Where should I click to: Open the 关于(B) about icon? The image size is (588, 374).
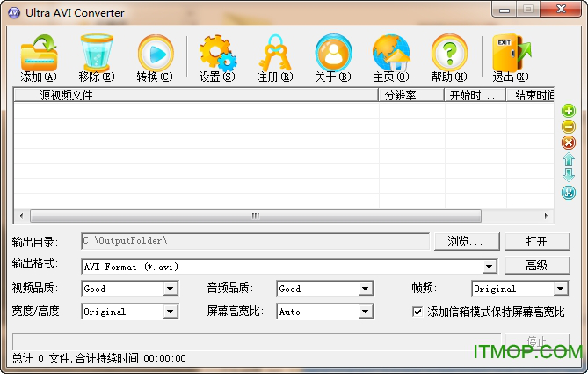pyautogui.click(x=333, y=53)
